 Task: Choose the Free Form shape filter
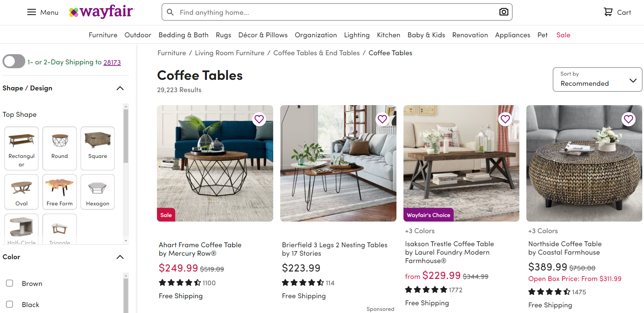point(60,192)
